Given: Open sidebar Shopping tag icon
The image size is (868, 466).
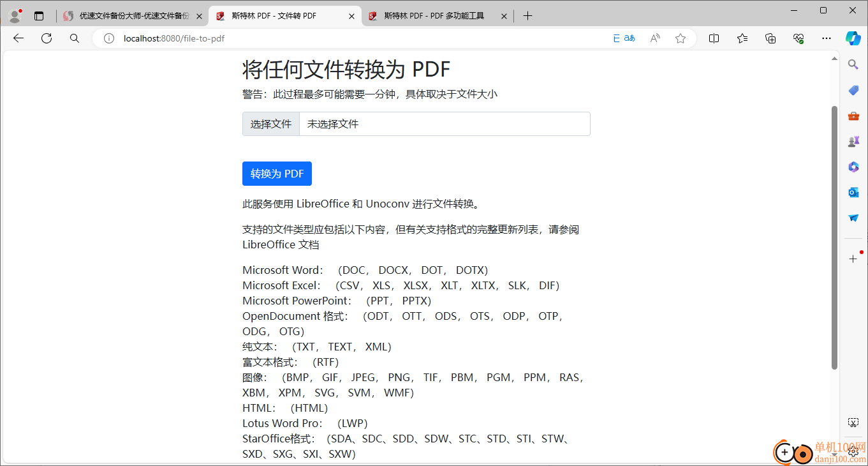Looking at the screenshot, I should pyautogui.click(x=853, y=90).
